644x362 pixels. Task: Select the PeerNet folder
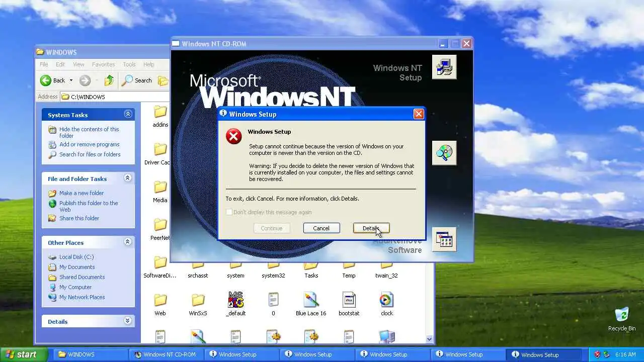[159, 229]
